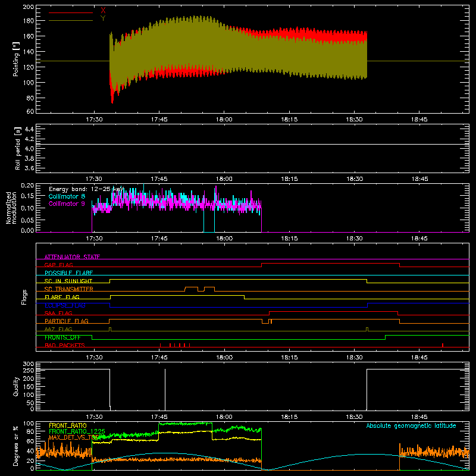Click the 'Degrees or %' axis title

pyautogui.click(x=16, y=446)
